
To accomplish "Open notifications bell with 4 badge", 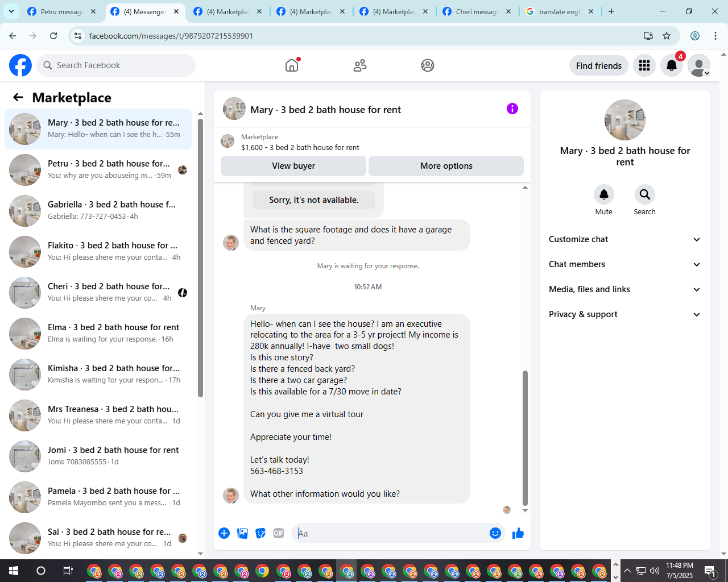I will (x=672, y=65).
